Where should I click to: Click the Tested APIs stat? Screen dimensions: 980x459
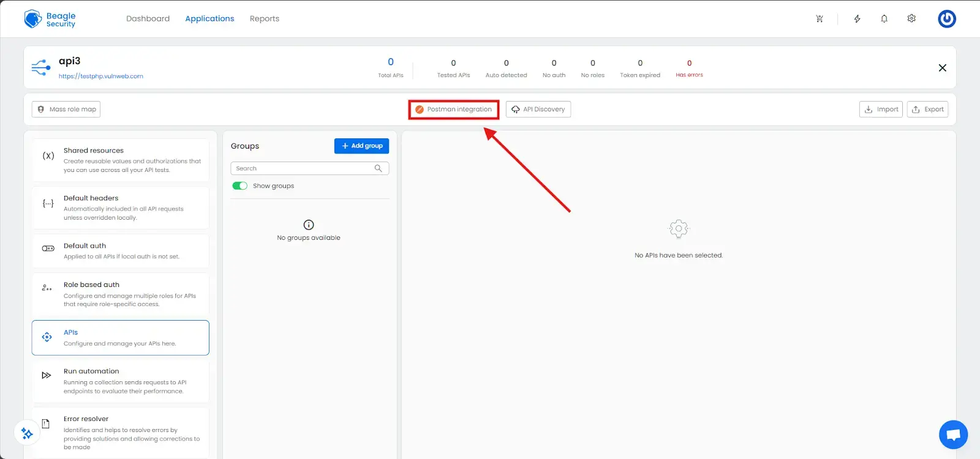click(453, 69)
